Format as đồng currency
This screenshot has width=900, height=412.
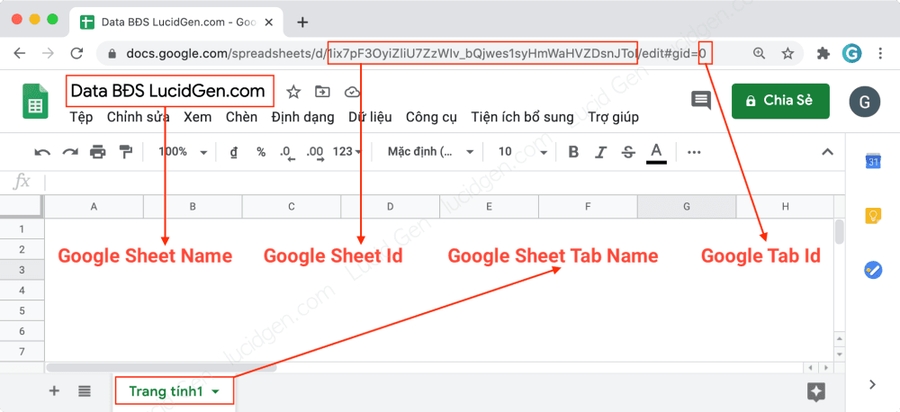pos(234,152)
